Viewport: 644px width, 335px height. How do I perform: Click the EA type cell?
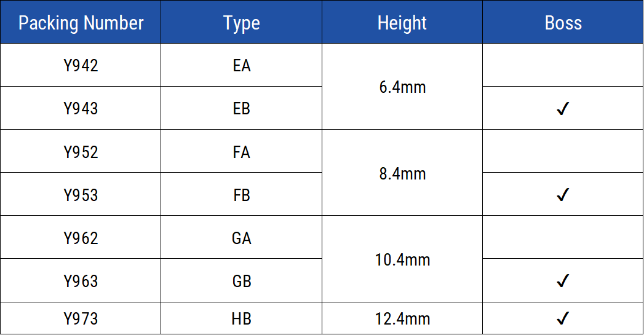tap(241, 65)
